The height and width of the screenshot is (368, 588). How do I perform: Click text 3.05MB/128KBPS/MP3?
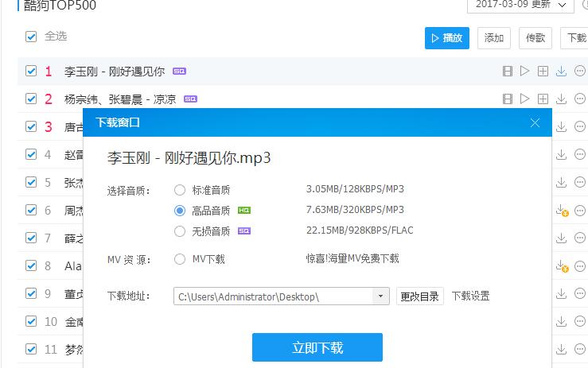(355, 189)
